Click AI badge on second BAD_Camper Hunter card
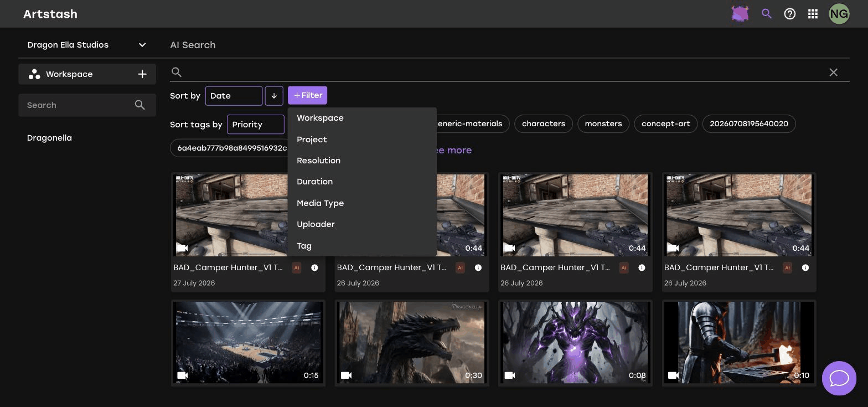 460,268
